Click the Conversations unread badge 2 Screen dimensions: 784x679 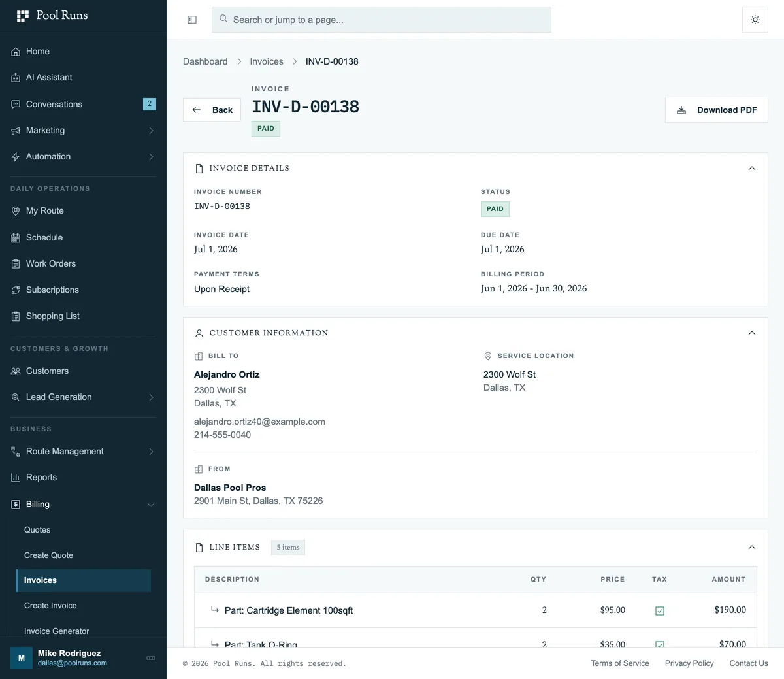(150, 104)
